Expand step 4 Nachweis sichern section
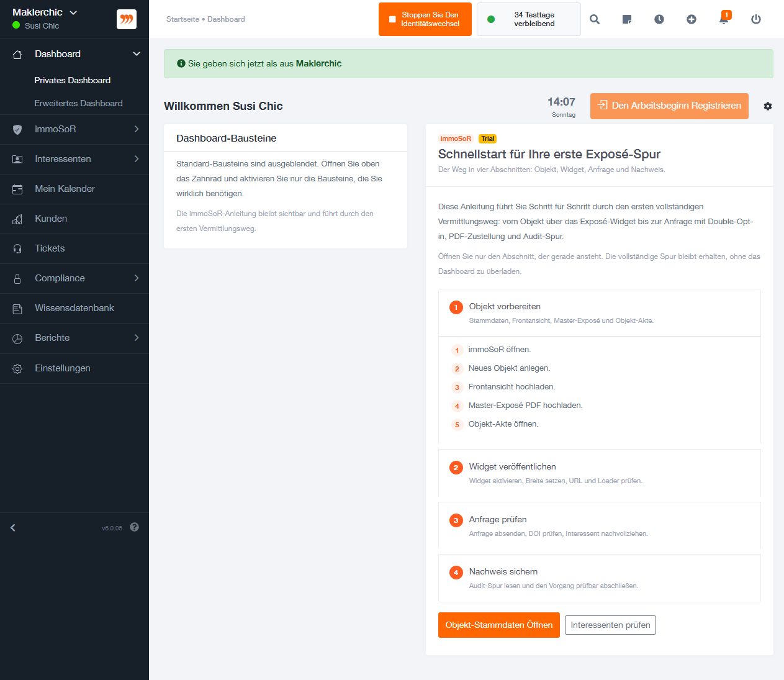This screenshot has width=784, height=680. (599, 578)
